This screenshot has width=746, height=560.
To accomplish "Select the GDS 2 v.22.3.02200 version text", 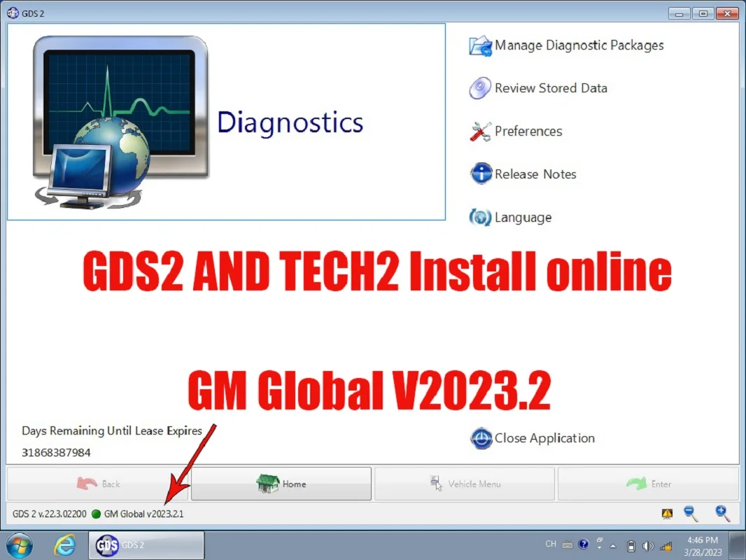I will click(50, 514).
